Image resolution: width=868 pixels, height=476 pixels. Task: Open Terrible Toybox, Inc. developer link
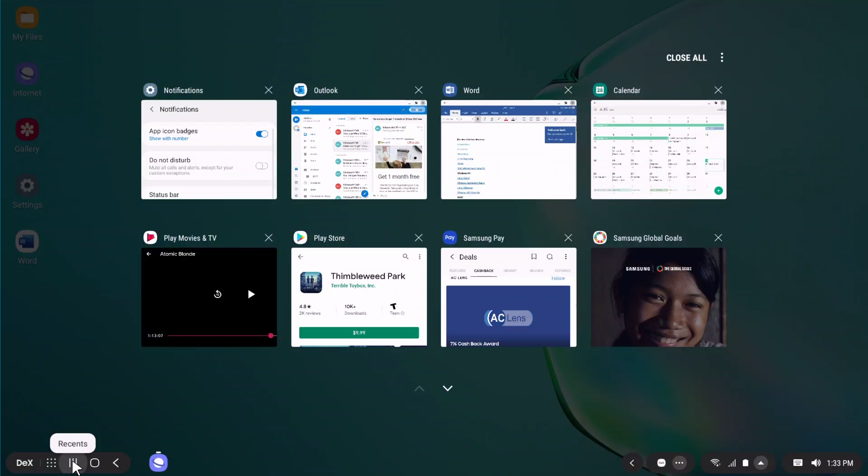pyautogui.click(x=353, y=285)
